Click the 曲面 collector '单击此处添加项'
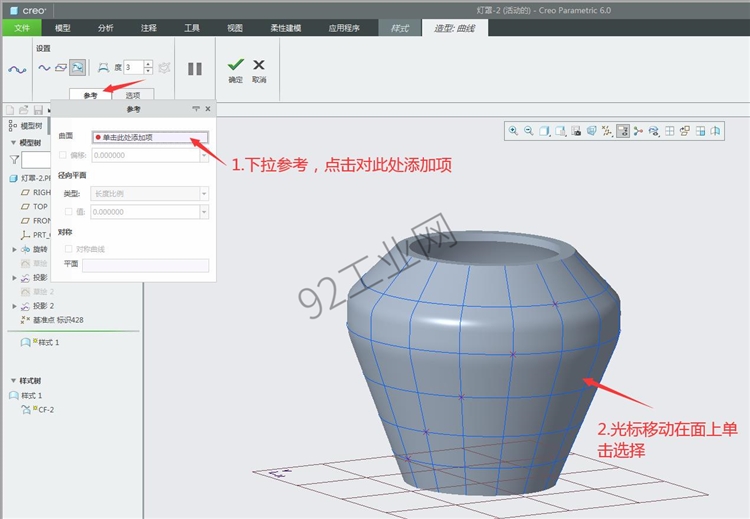This screenshot has width=750, height=519. (150, 137)
